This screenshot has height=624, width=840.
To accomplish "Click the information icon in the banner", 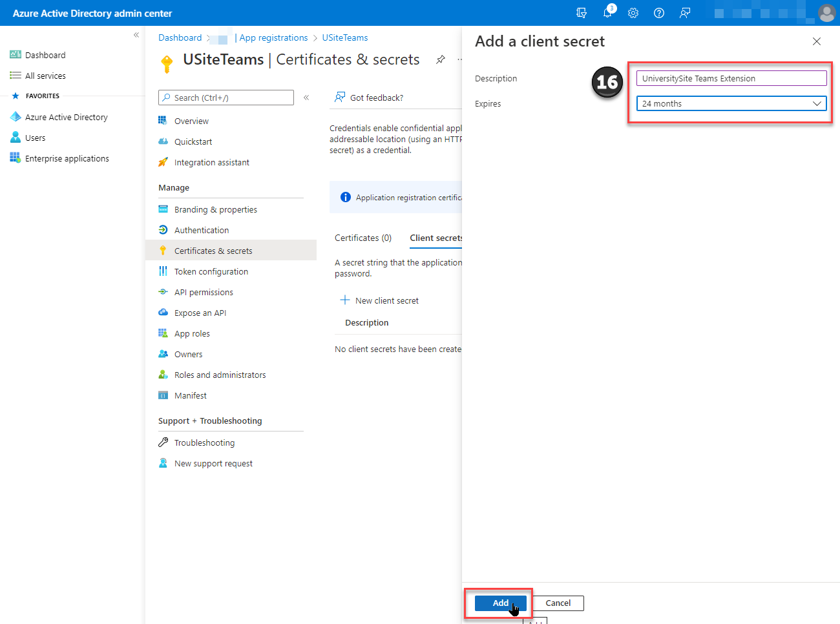I will coord(346,197).
